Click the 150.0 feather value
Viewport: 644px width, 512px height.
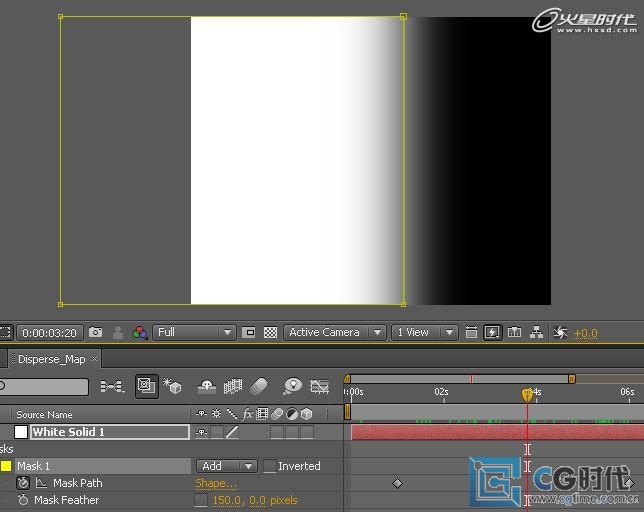[226, 500]
